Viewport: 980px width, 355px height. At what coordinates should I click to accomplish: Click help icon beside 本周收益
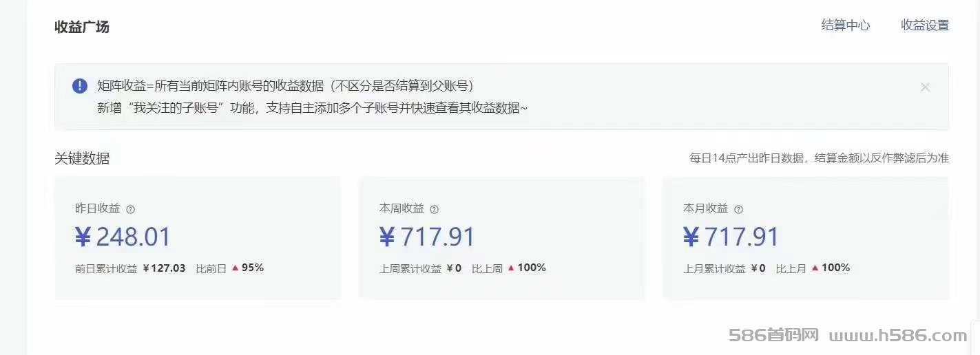tap(434, 209)
